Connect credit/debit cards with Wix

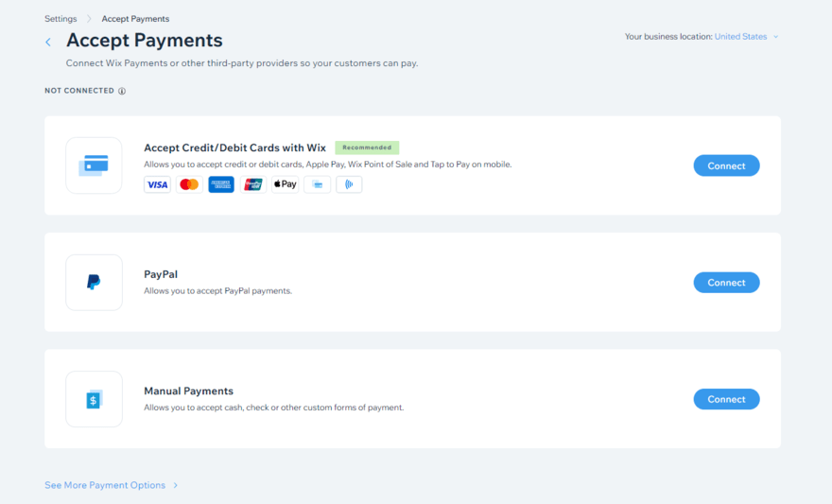click(726, 165)
